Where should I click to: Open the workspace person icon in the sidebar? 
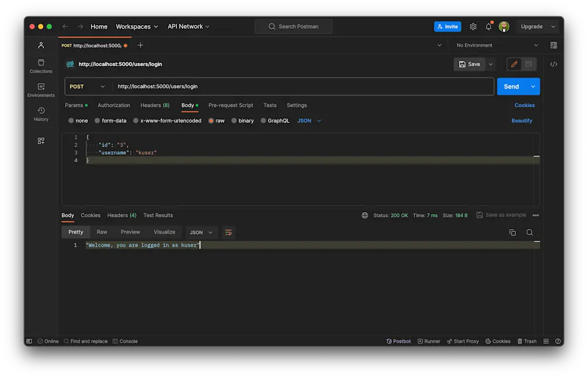coord(41,45)
